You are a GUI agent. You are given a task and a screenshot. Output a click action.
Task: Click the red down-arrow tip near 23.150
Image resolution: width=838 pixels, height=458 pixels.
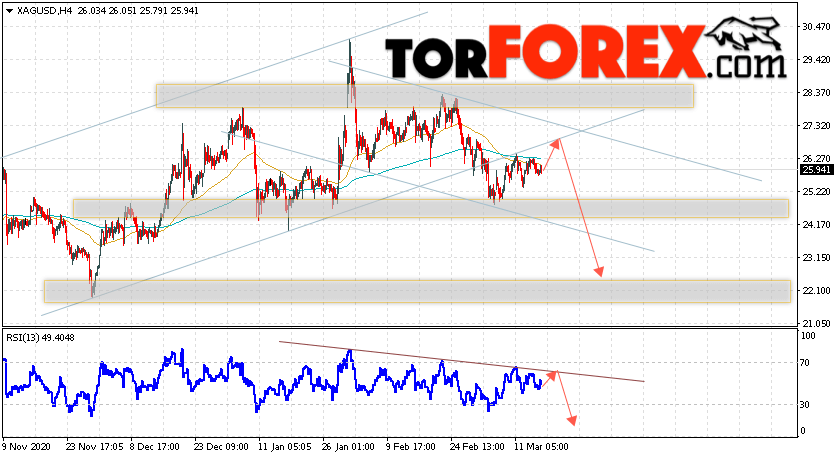(600, 273)
